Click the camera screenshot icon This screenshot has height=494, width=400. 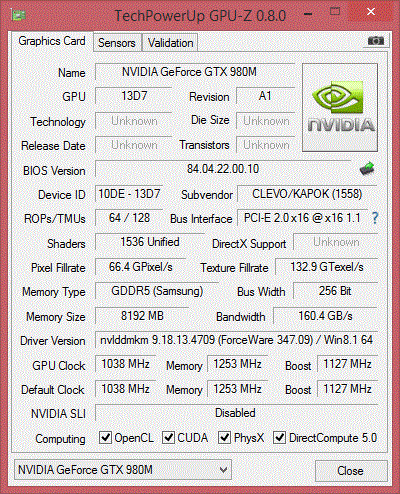click(x=376, y=41)
